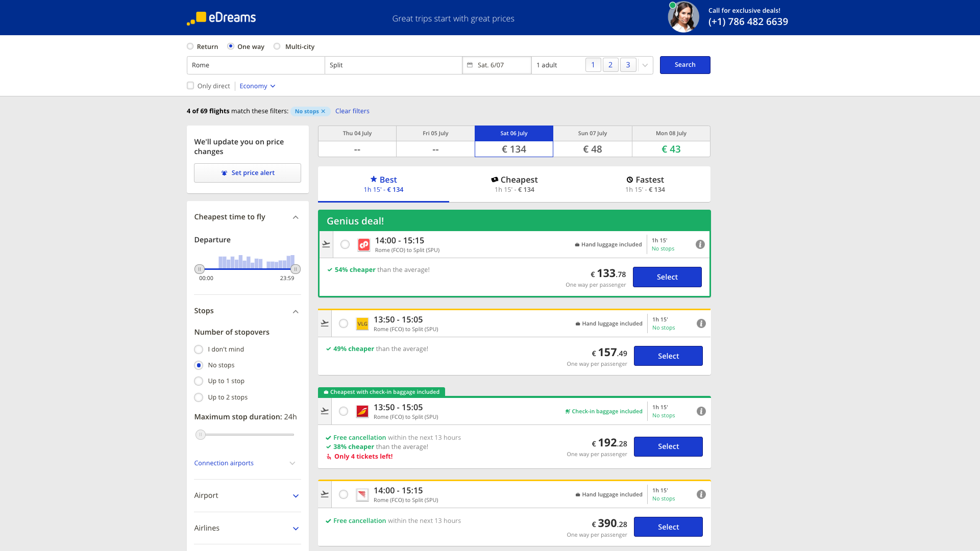Expand the Airport filter section
This screenshot has height=551, width=980.
(296, 496)
